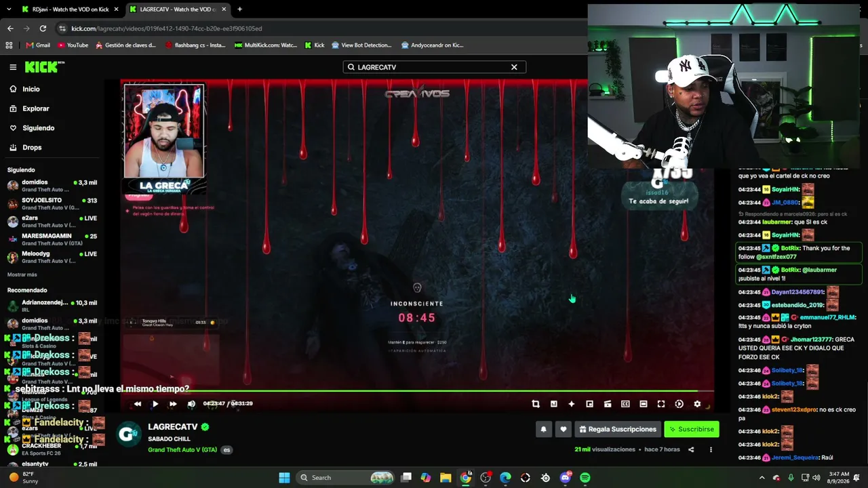The height and width of the screenshot is (488, 868).
Task: Open the Gmail bookmark
Action: [x=38, y=45]
